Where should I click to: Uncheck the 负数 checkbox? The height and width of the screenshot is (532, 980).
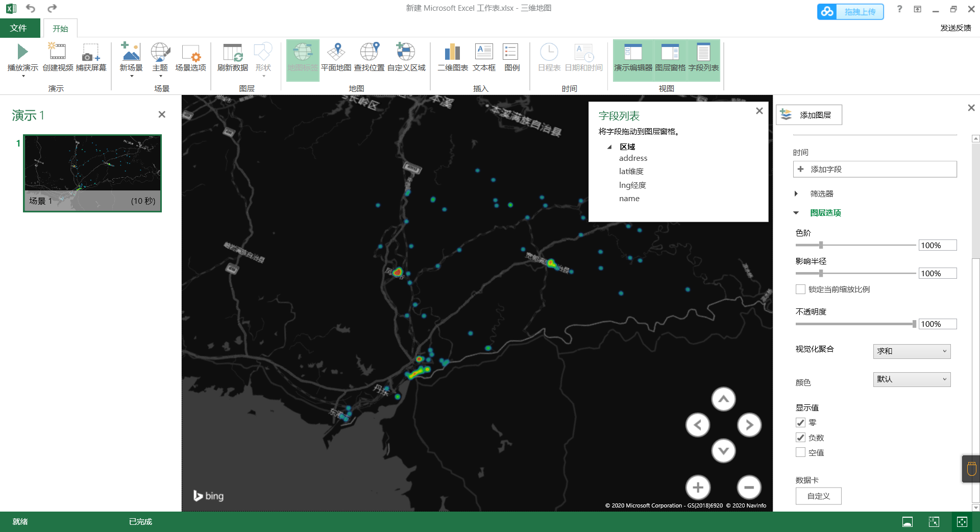point(800,438)
